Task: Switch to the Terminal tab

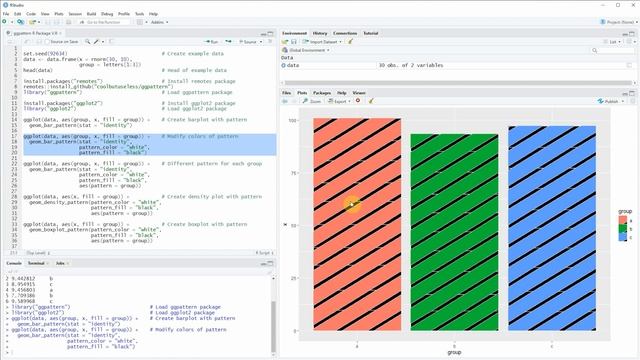Action: 36,263
